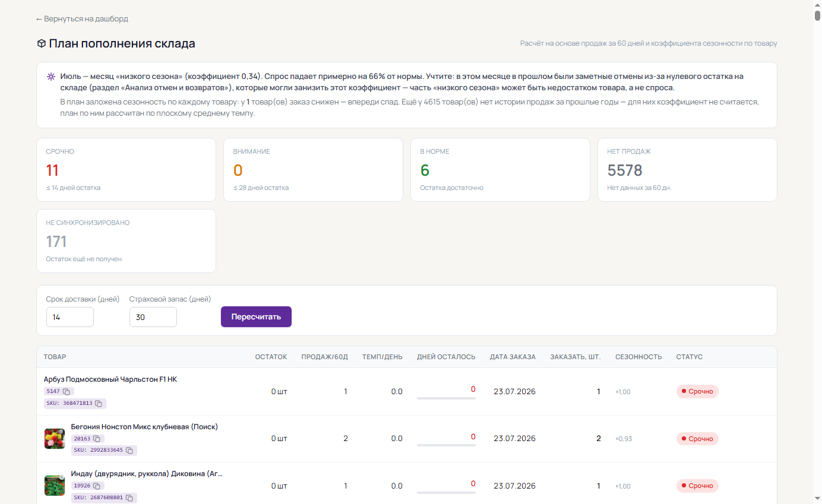Click the box icon beside page title
The width and height of the screenshot is (822, 504).
[42, 43]
